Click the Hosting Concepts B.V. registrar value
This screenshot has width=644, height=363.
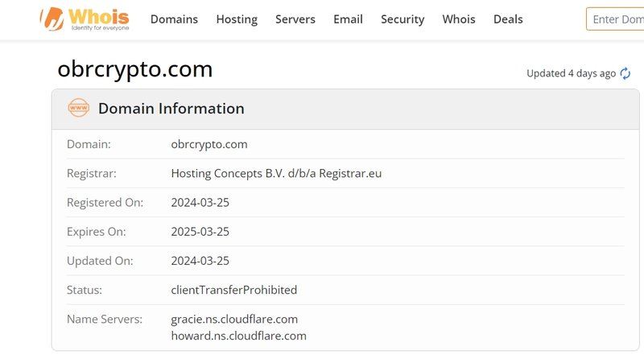coord(276,173)
